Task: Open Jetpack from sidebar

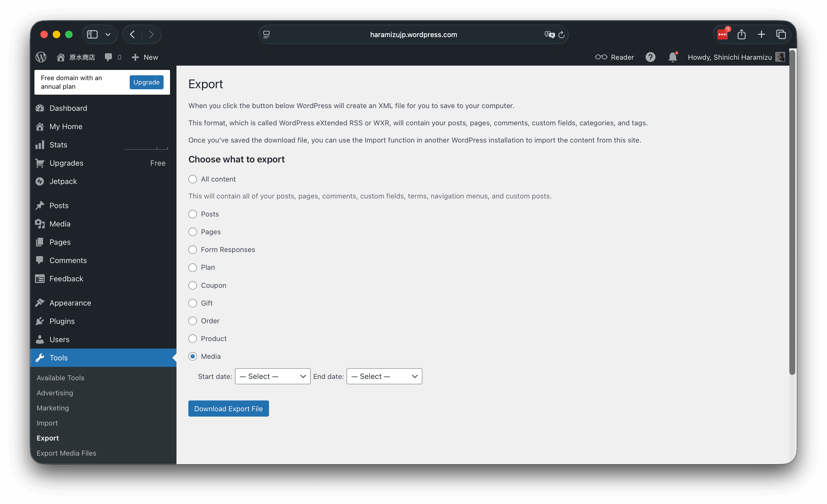Action: [63, 181]
